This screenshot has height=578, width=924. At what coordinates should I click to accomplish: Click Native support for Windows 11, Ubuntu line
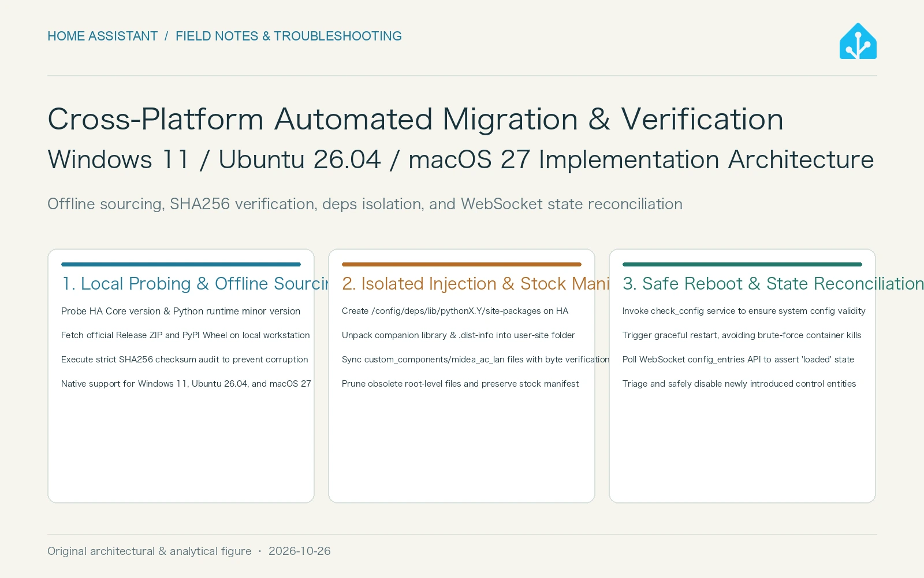186,384
